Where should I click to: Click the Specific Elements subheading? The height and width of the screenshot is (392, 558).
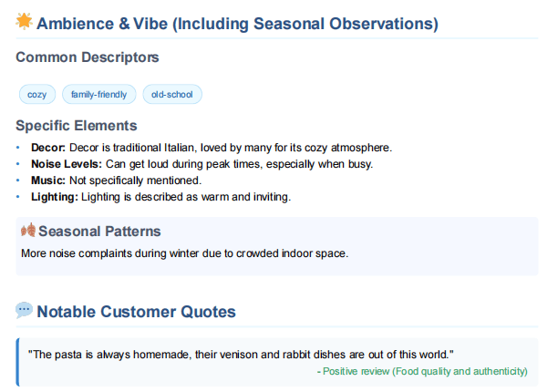[77, 126]
